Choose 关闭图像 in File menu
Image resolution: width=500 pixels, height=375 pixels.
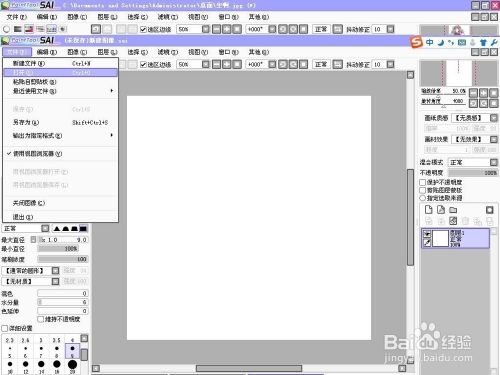click(x=60, y=203)
